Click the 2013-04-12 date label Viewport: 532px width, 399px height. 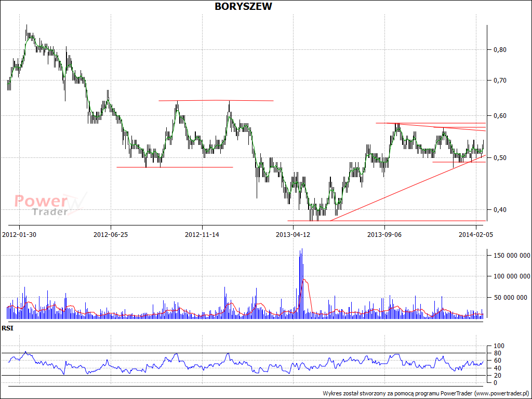click(294, 234)
